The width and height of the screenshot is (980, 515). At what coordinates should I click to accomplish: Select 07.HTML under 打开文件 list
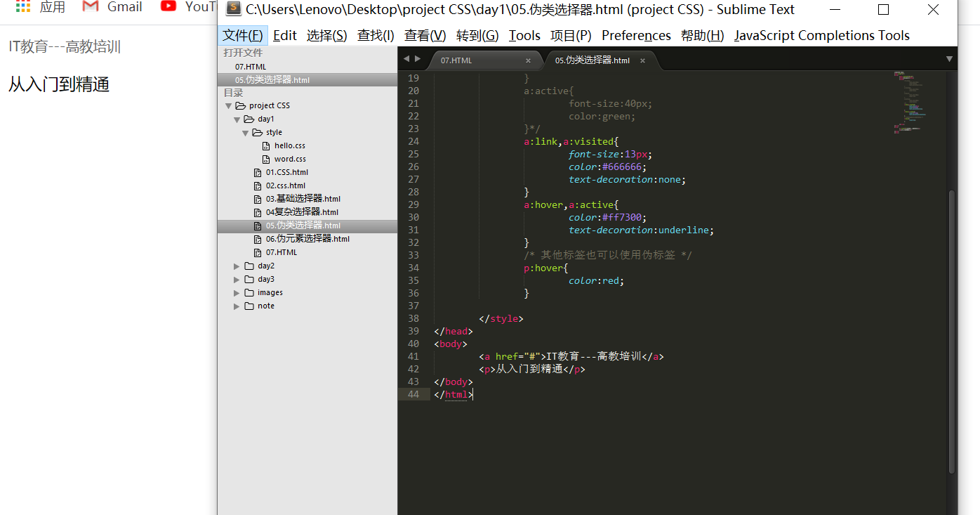[251, 67]
